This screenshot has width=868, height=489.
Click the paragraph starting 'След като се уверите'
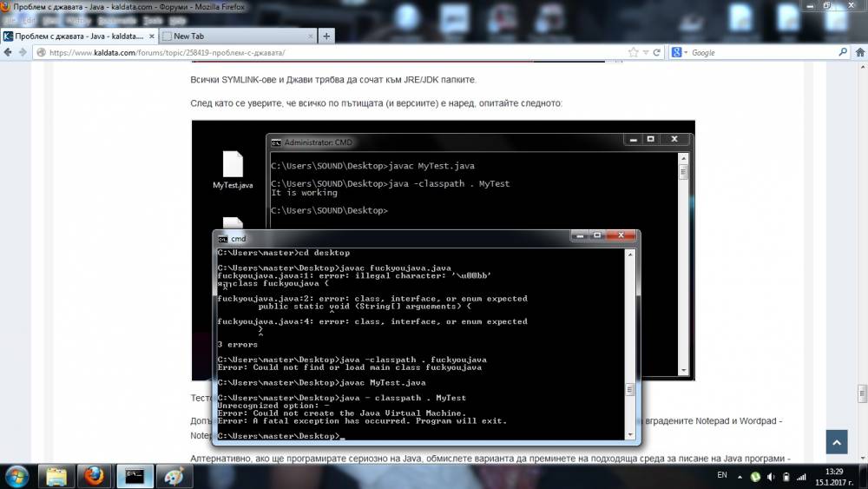click(376, 103)
